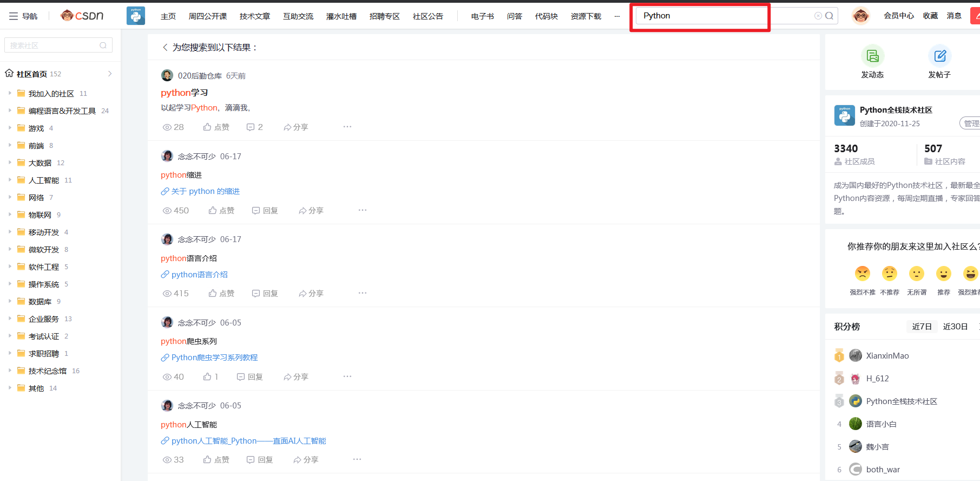Screen dimensions: 980x481
Task: Open the hamburger navigation menu icon
Action: [x=14, y=16]
